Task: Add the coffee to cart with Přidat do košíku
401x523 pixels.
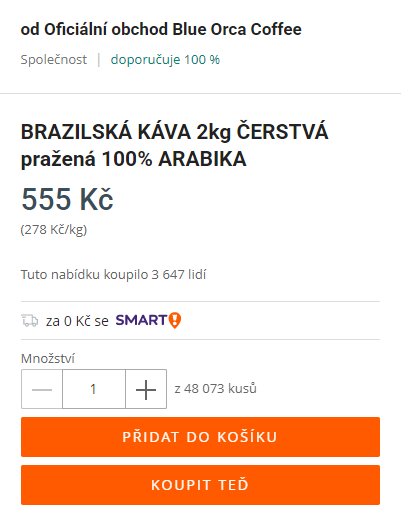Action: (x=200, y=437)
